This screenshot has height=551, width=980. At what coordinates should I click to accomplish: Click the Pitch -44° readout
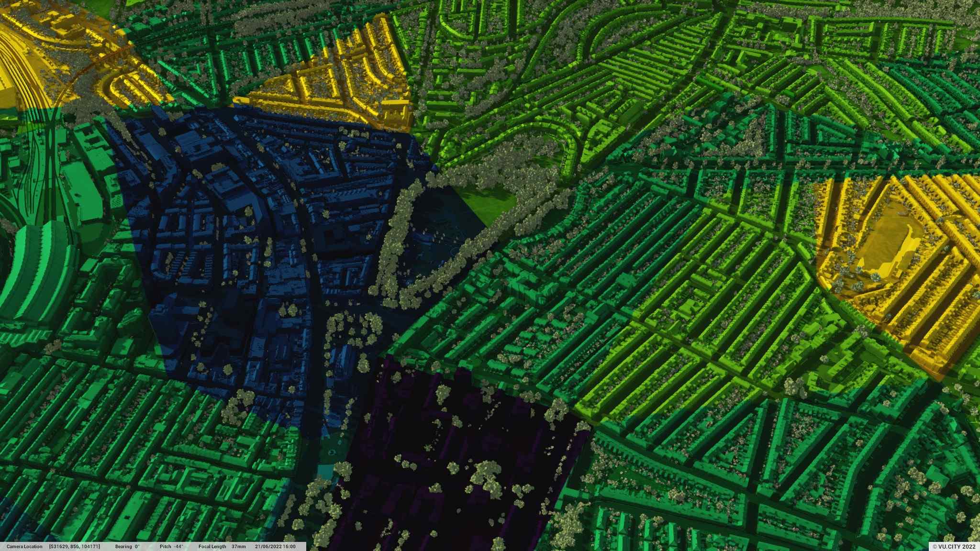[171, 547]
